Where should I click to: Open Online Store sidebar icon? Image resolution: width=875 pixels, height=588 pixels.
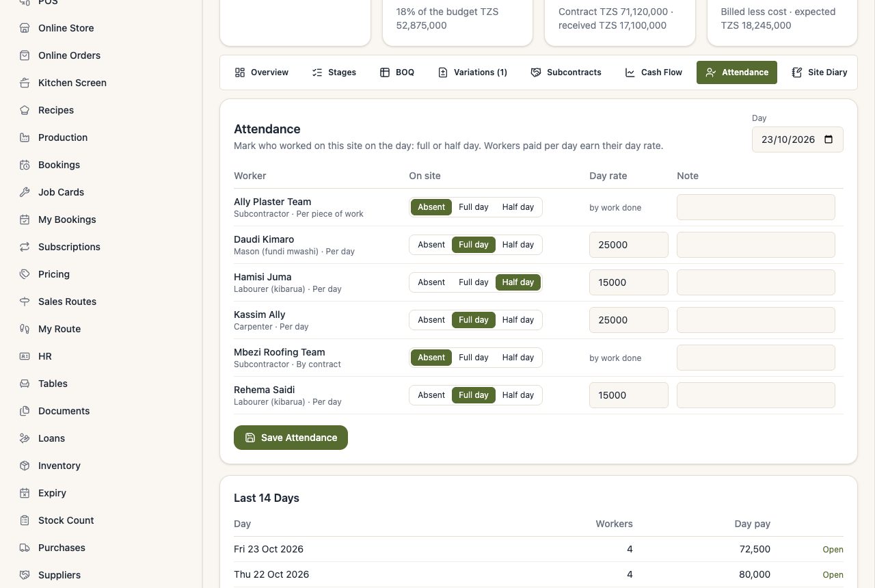tap(25, 28)
